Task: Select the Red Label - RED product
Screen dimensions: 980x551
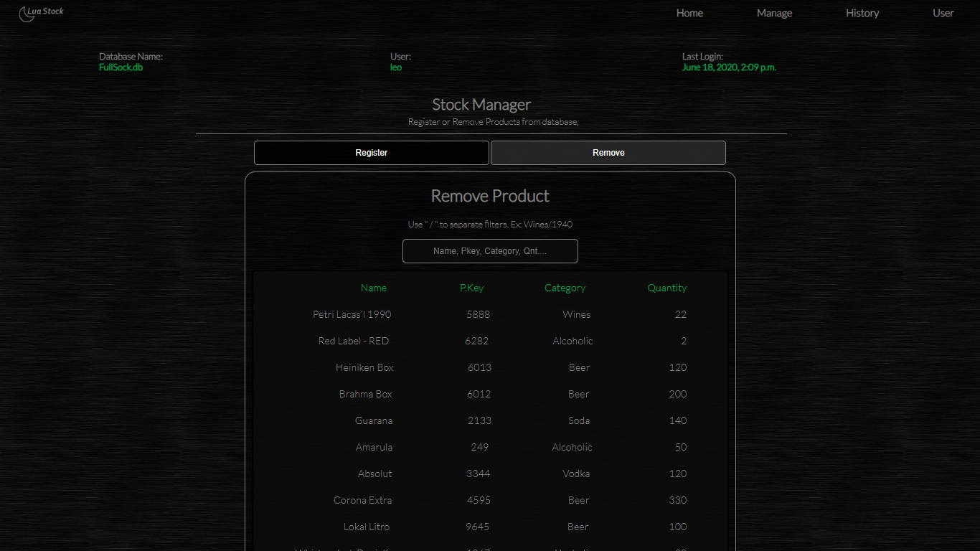Action: (x=354, y=341)
